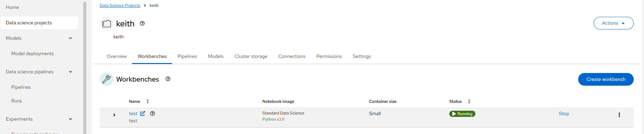644x134 pixels.
Task: Open the kebab menu for test workbench
Action: click(619, 115)
